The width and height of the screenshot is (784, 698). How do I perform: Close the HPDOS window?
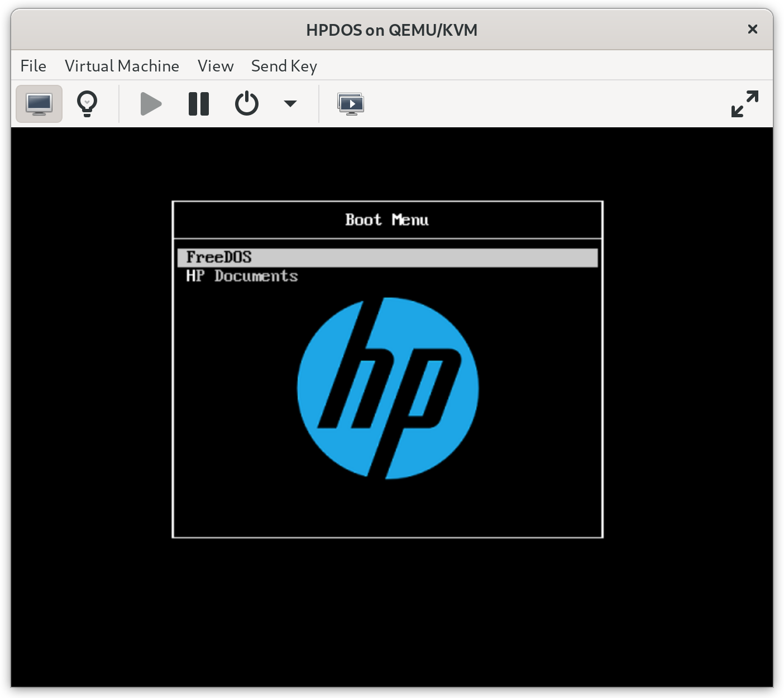tap(752, 29)
